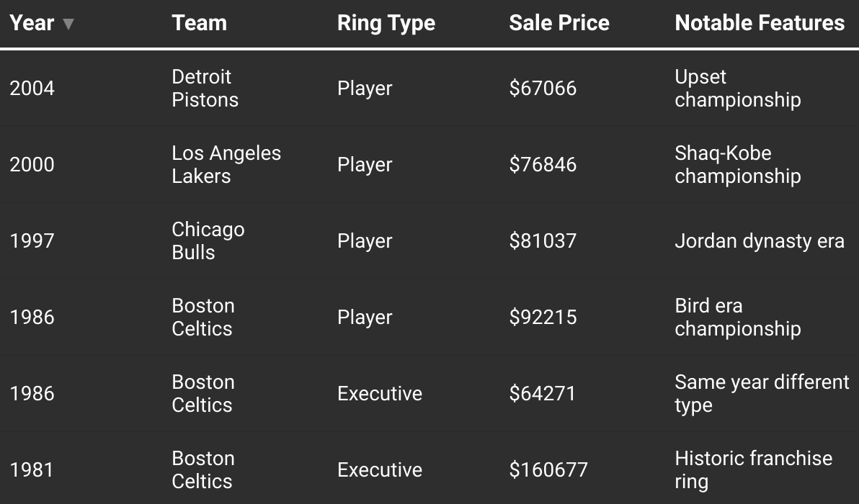
Task: Select the Historic franchise ring cell
Action: click(752, 470)
